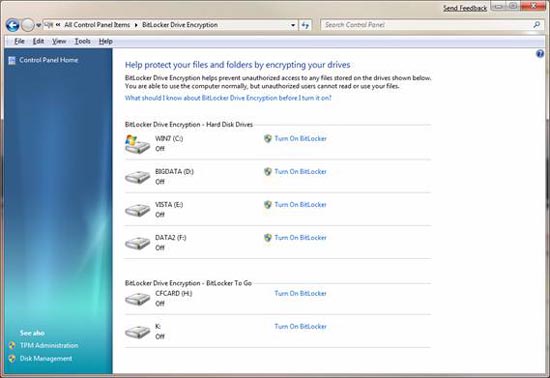The height and width of the screenshot is (378, 550).
Task: Click shield icon on VISTA row
Action: point(268,204)
